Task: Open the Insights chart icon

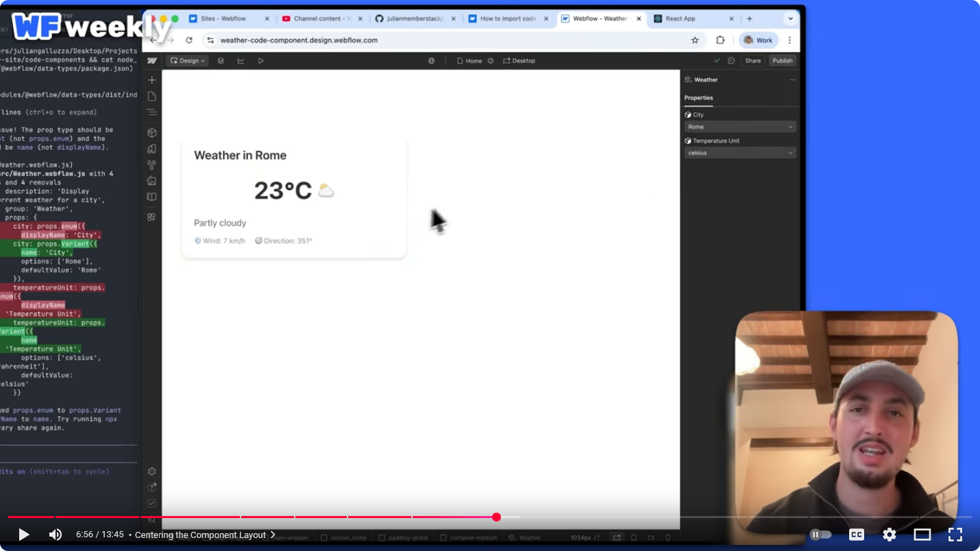Action: tap(241, 61)
